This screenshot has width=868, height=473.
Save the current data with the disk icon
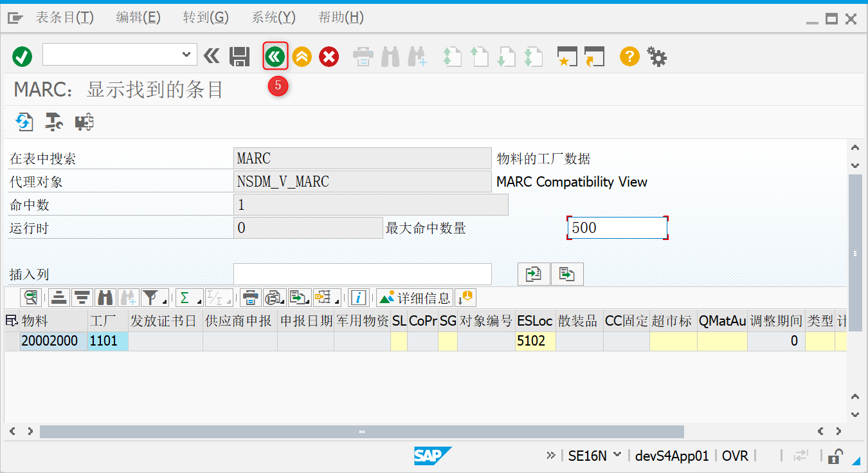(x=239, y=57)
